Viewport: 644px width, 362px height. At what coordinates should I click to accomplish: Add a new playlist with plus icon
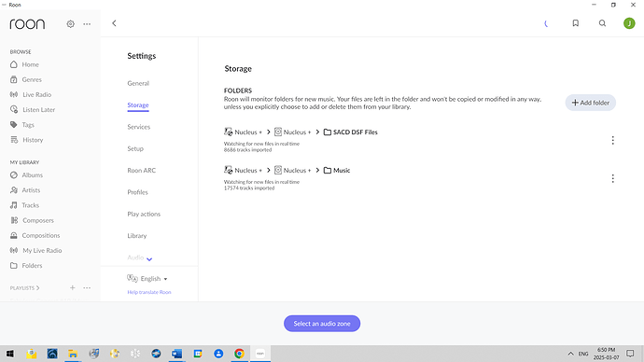click(x=72, y=287)
